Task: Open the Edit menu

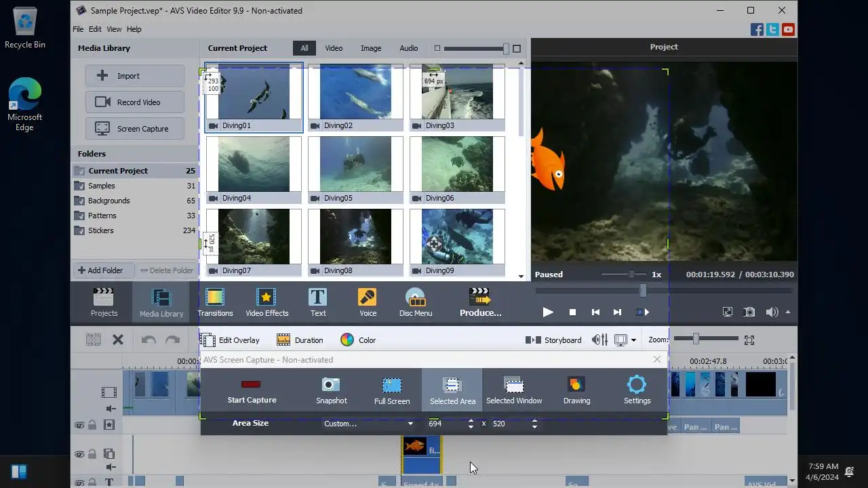Action: pos(95,29)
